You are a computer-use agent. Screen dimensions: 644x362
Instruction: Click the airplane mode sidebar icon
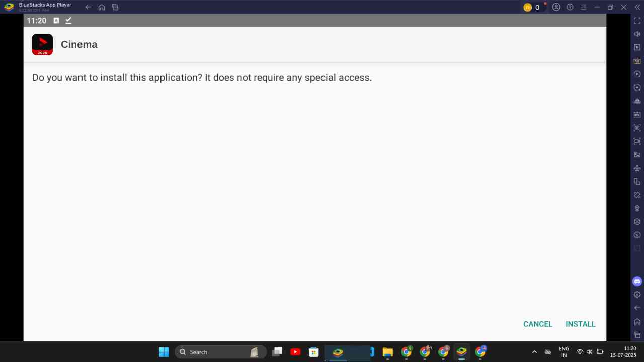(637, 168)
